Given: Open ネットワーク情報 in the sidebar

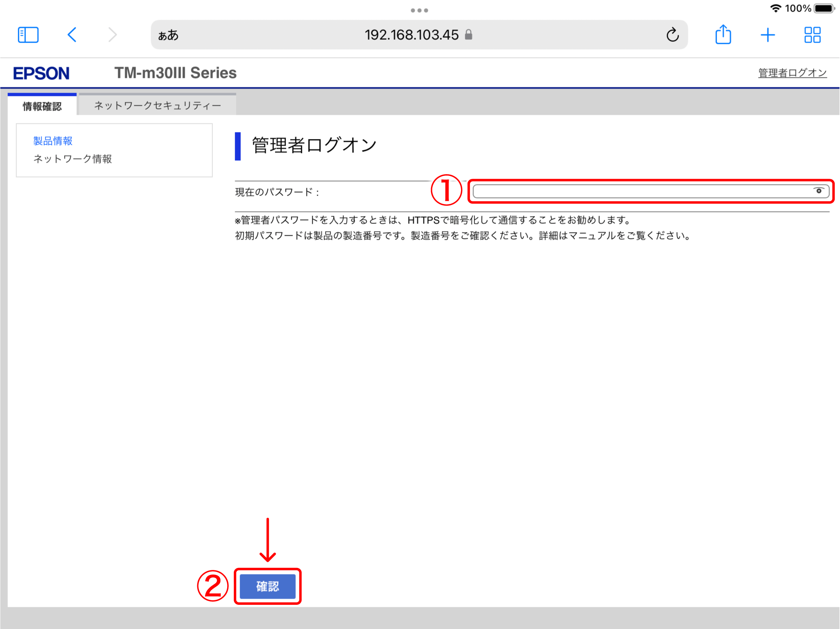Looking at the screenshot, I should point(73,159).
